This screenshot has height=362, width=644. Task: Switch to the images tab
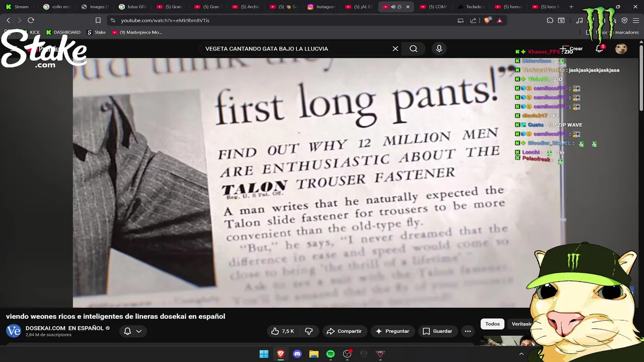[x=95, y=7]
